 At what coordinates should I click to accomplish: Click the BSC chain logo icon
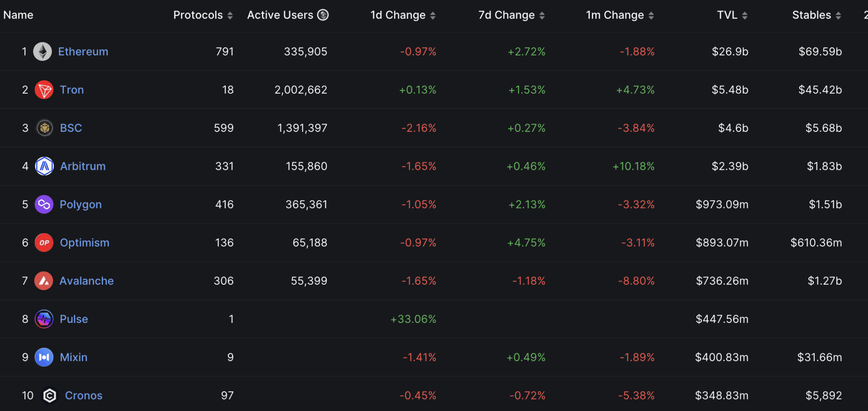click(45, 128)
